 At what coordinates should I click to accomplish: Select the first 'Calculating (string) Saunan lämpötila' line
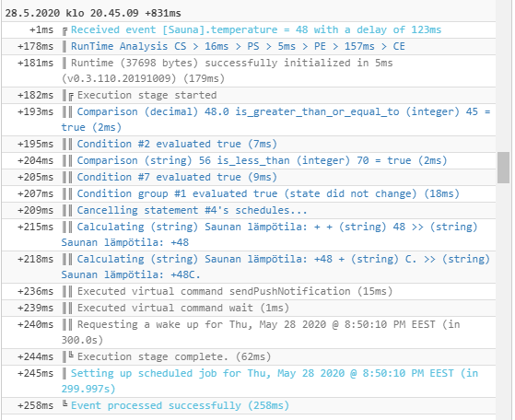pos(249,235)
